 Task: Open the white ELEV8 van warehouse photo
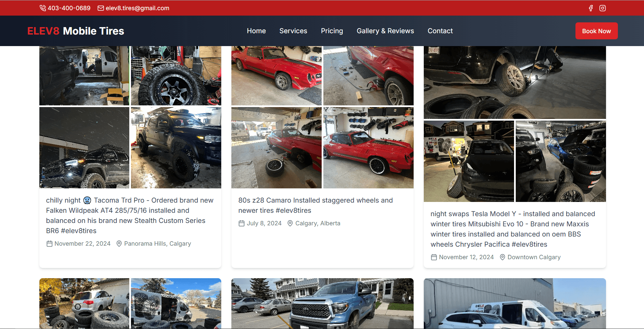click(515, 304)
